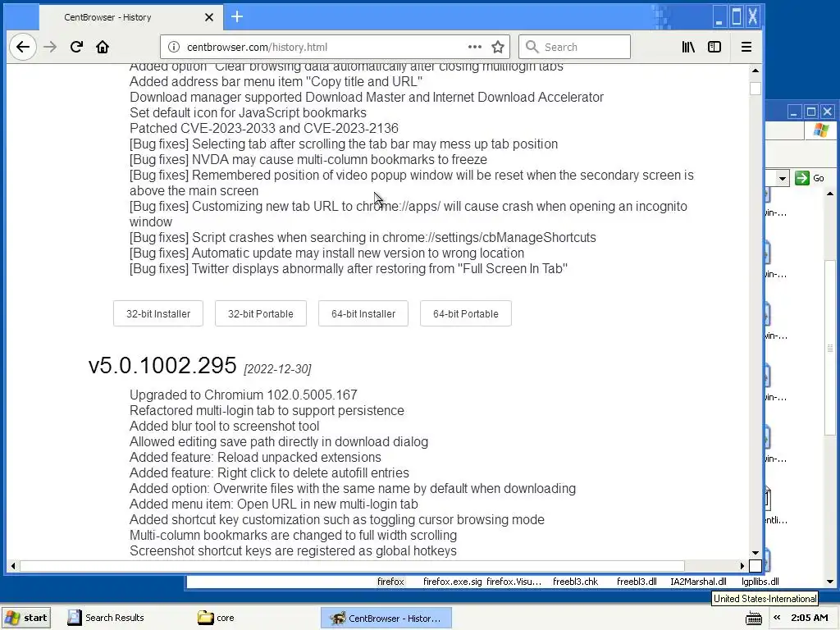The height and width of the screenshot is (630, 840).
Task: Download the 64-bit Installer
Action: pos(363,313)
